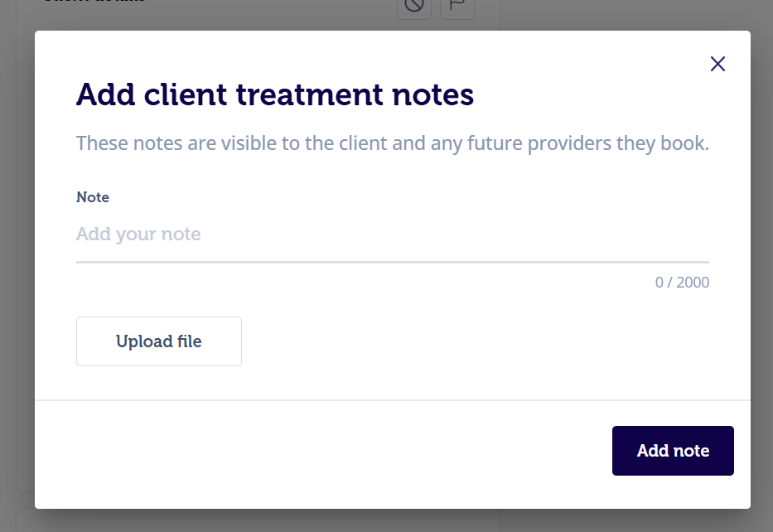Close the Add client treatment notes dialog
Viewport: 773px width, 532px height.
pos(717,64)
